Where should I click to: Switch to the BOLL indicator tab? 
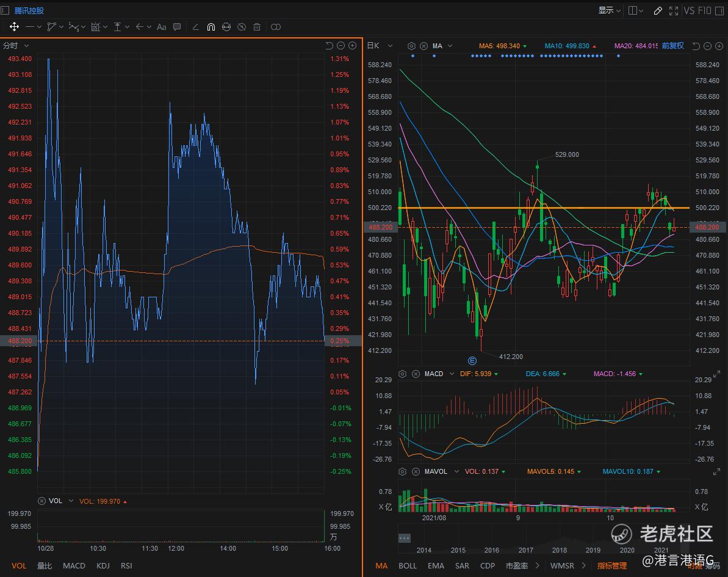[407, 565]
